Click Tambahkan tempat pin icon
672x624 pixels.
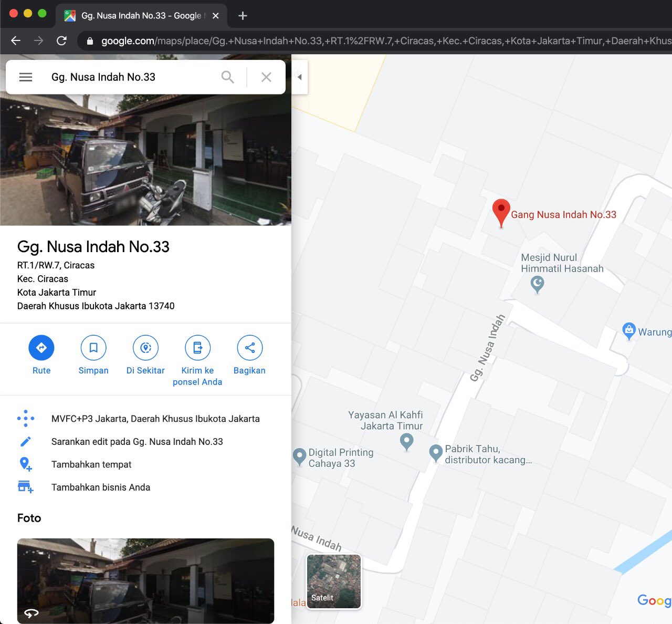tap(25, 464)
